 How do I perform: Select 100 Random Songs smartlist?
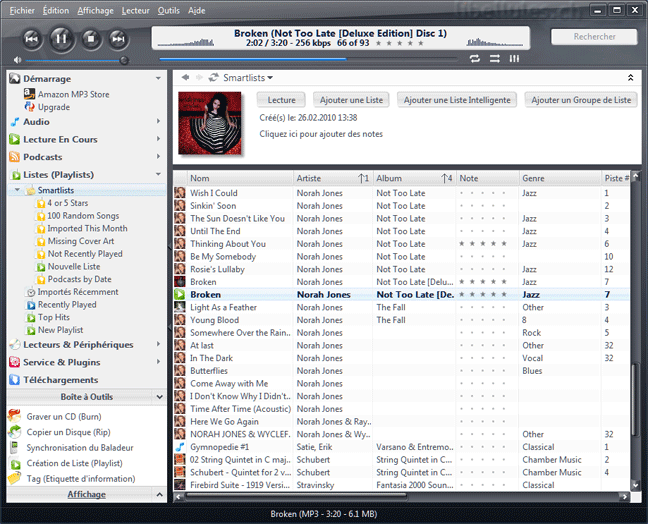tap(83, 216)
